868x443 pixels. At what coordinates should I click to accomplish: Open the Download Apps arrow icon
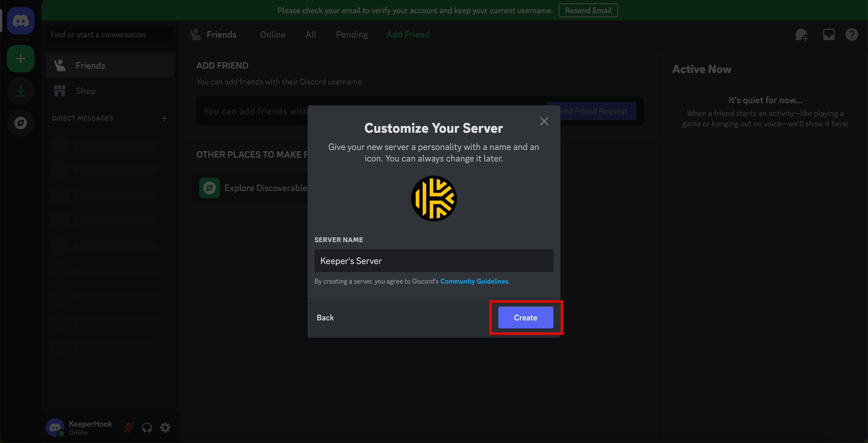tap(21, 91)
